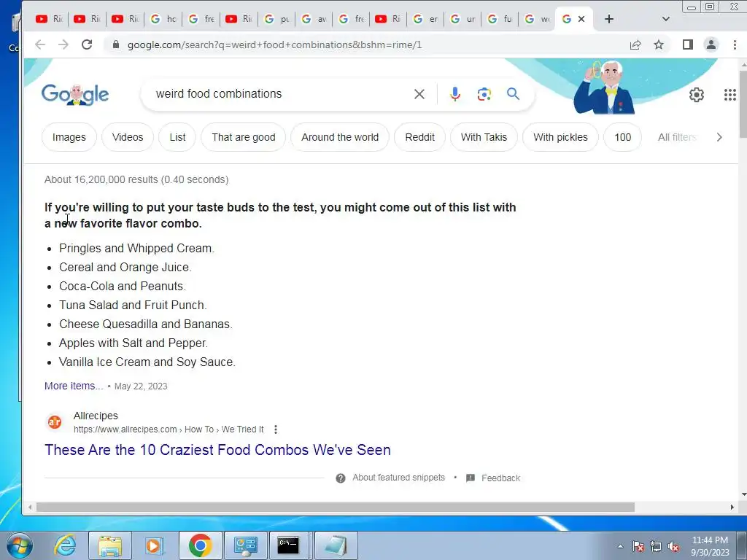
Task: Open the Chrome profile avatar
Action: (711, 44)
